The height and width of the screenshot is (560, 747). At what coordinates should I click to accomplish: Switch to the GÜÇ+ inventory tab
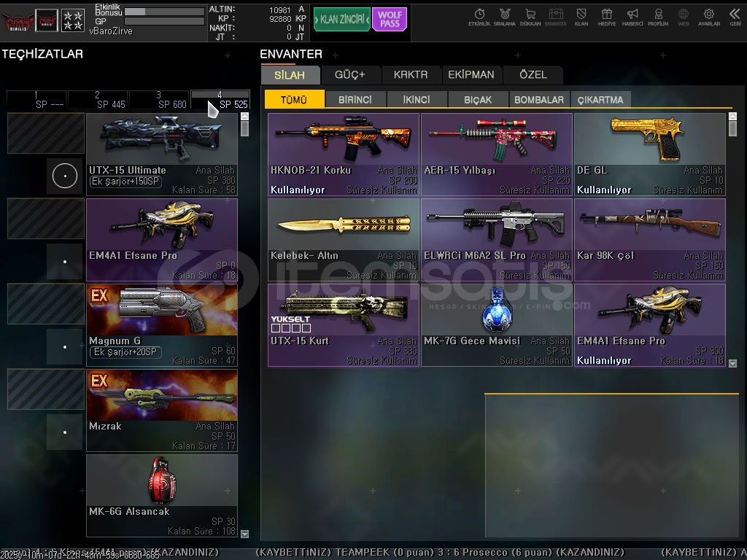click(x=349, y=74)
